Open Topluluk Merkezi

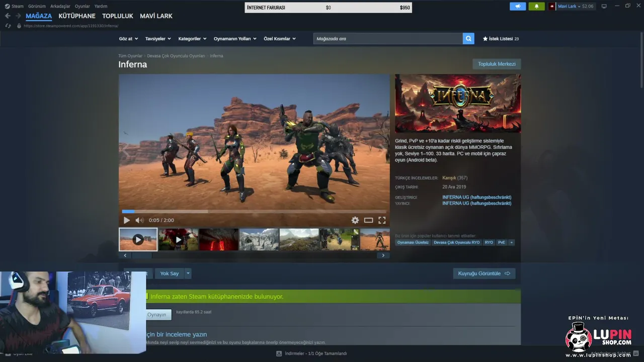click(497, 64)
